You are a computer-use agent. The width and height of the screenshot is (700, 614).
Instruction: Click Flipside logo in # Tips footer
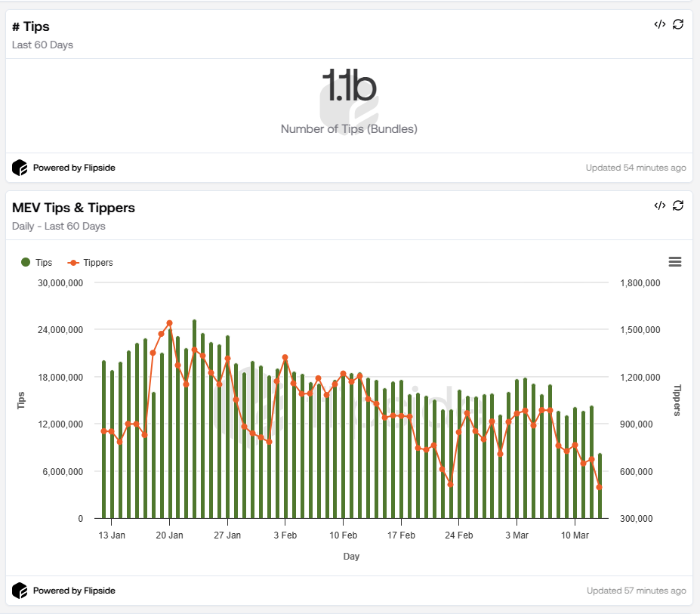tap(20, 168)
